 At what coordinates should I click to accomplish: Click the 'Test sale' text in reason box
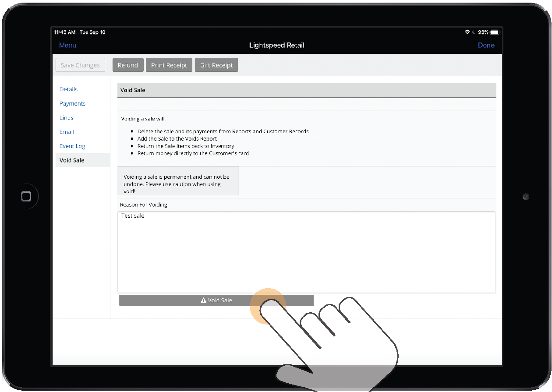pyautogui.click(x=133, y=216)
